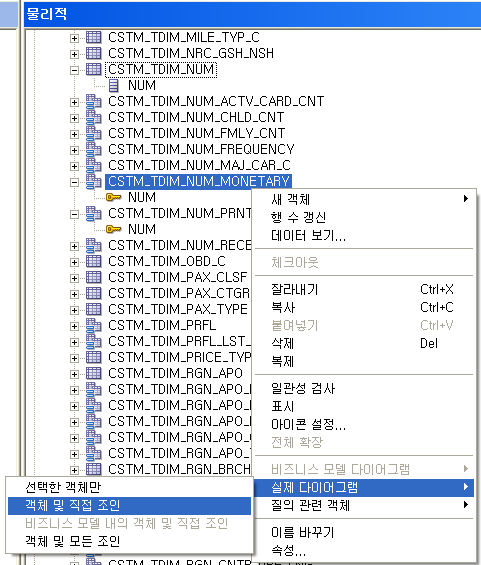This screenshot has width=481, height=565.
Task: Click key icon under CSTM_TDIM_NUM_PRNT
Action: (113, 229)
